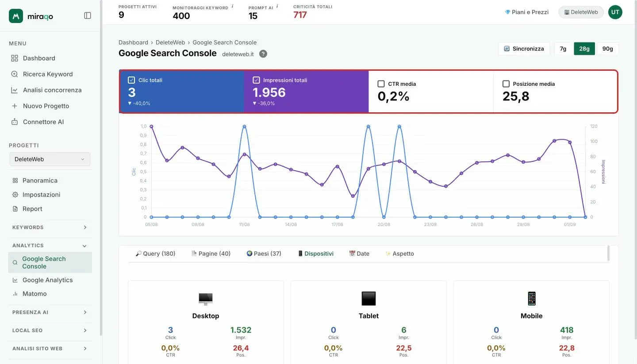Click the Panoramica icon in sidebar
Image resolution: width=637 pixels, height=364 pixels.
click(15, 180)
